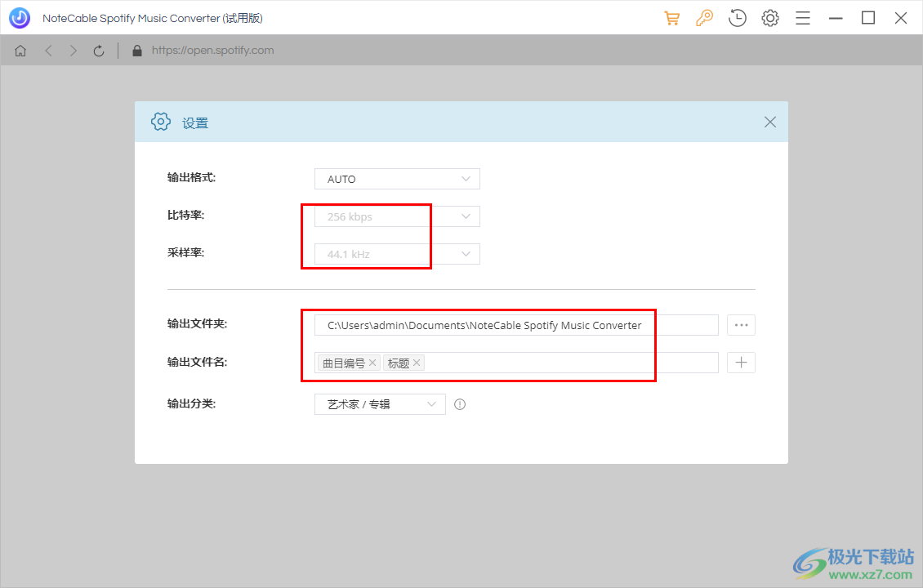Open the hamburger menu icon

(x=803, y=18)
